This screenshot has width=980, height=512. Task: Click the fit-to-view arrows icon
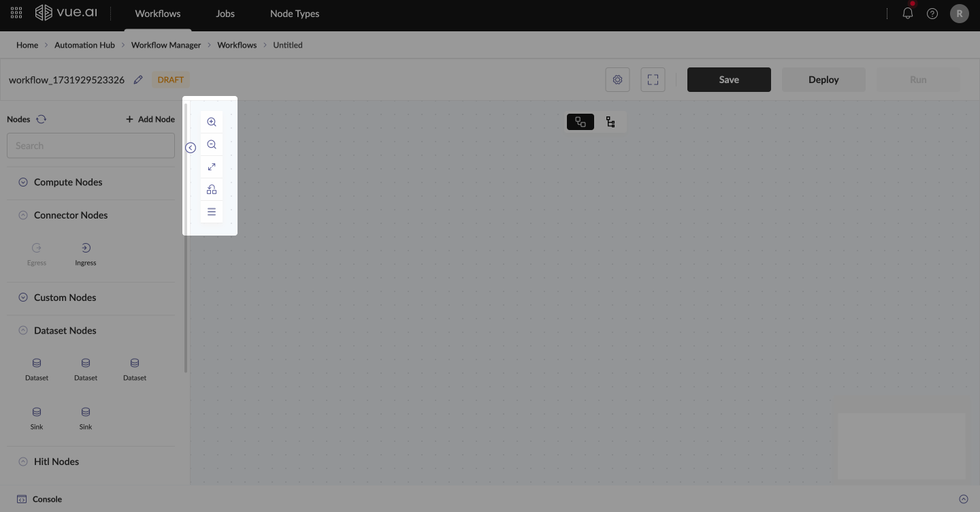pos(212,167)
